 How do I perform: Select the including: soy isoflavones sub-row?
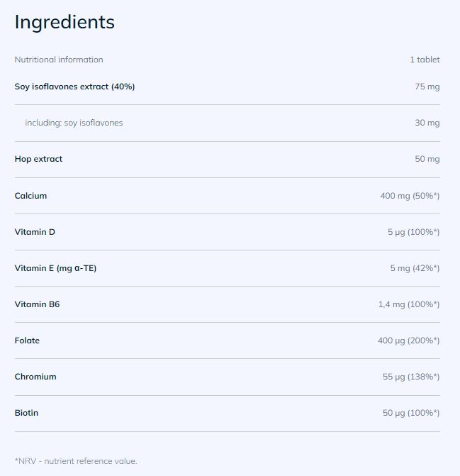click(74, 123)
